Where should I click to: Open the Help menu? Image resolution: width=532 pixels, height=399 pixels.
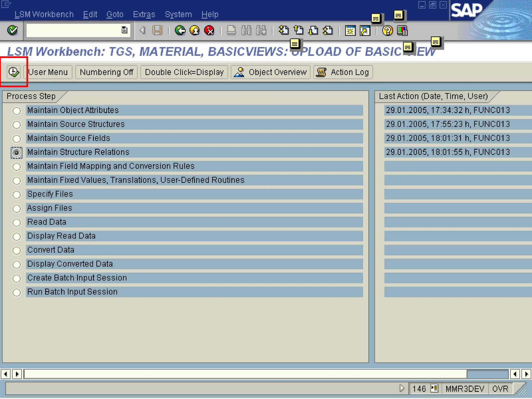pyautogui.click(x=210, y=14)
